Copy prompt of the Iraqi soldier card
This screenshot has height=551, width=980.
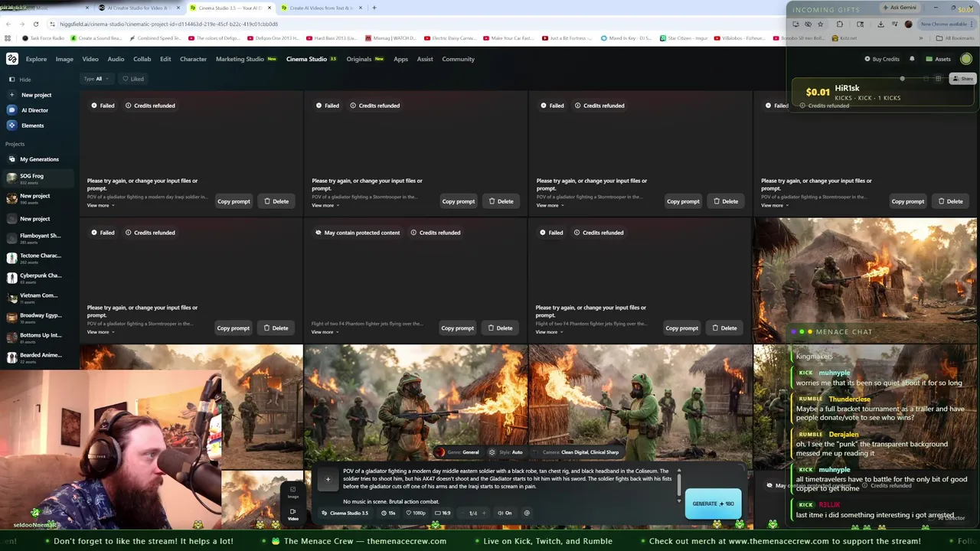[234, 201]
